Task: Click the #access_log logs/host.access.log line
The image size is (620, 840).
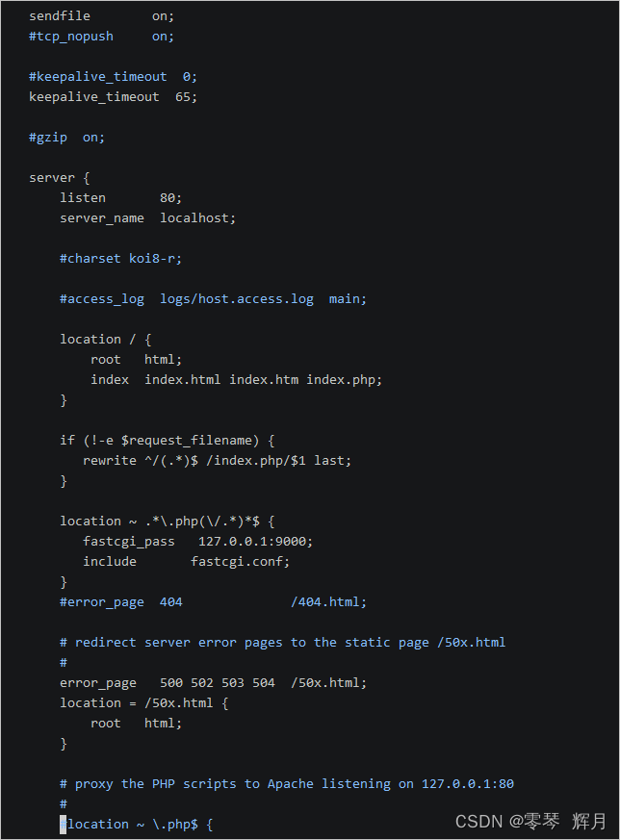Action: (x=214, y=299)
